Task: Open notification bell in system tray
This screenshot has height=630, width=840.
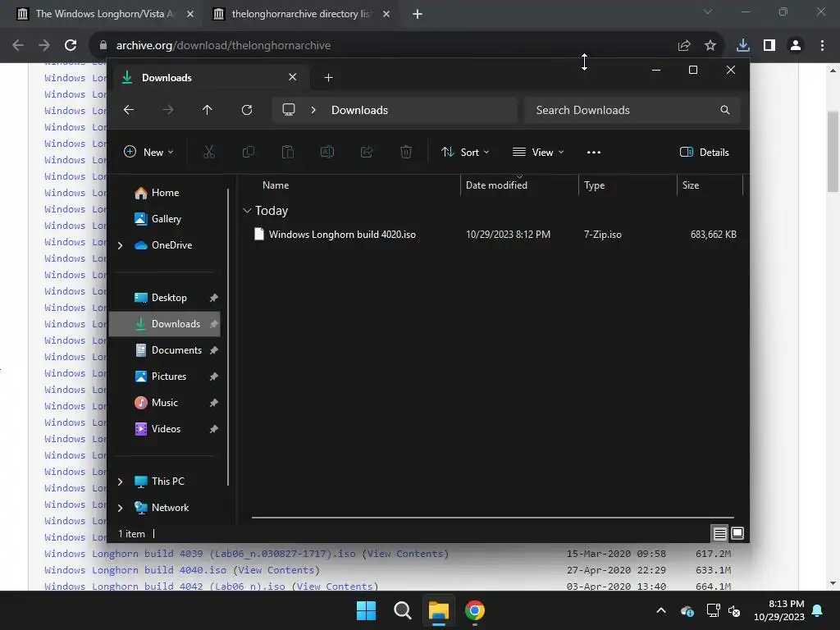Action: 818,610
